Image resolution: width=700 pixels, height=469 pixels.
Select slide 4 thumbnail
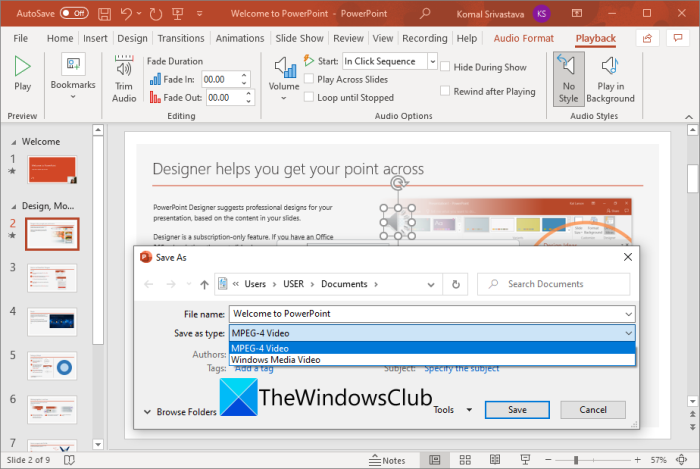(52, 321)
